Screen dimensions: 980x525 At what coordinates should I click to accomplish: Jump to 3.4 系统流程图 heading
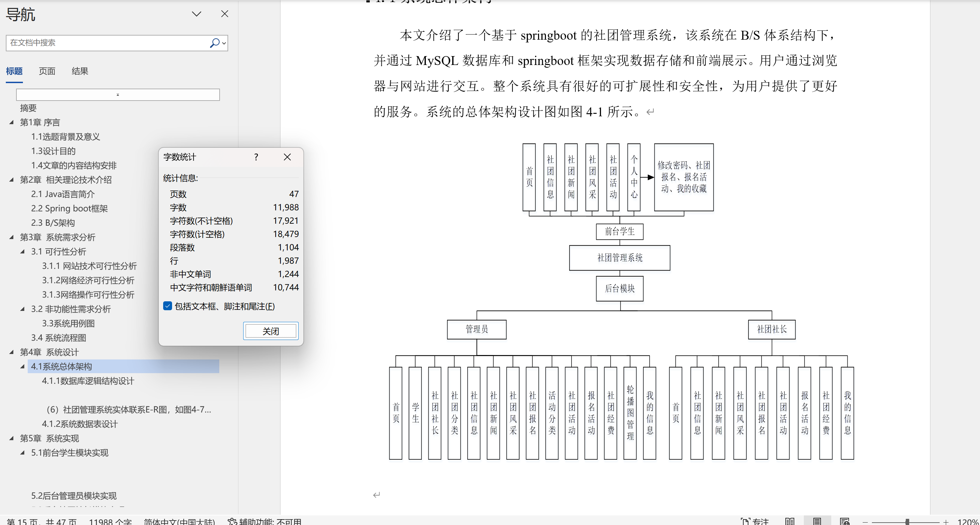(58, 338)
